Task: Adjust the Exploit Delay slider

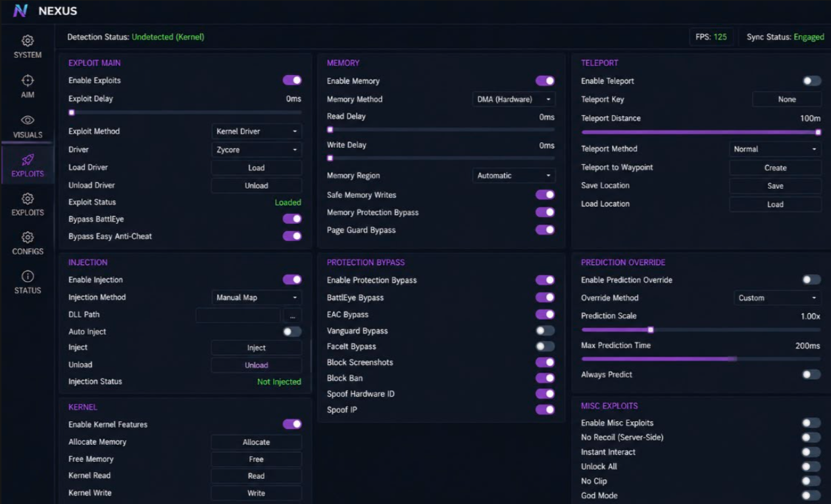Action: pyautogui.click(x=186, y=113)
